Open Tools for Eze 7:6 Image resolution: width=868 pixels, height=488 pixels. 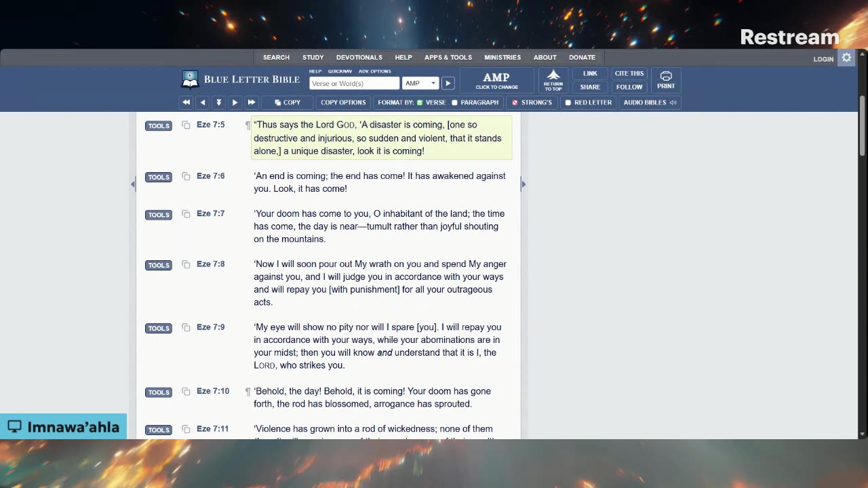(x=159, y=178)
